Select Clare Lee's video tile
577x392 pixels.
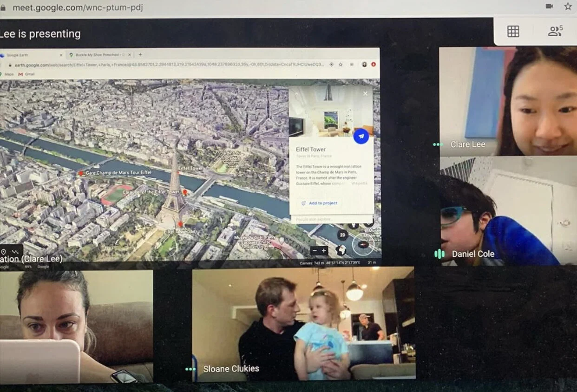[508, 101]
